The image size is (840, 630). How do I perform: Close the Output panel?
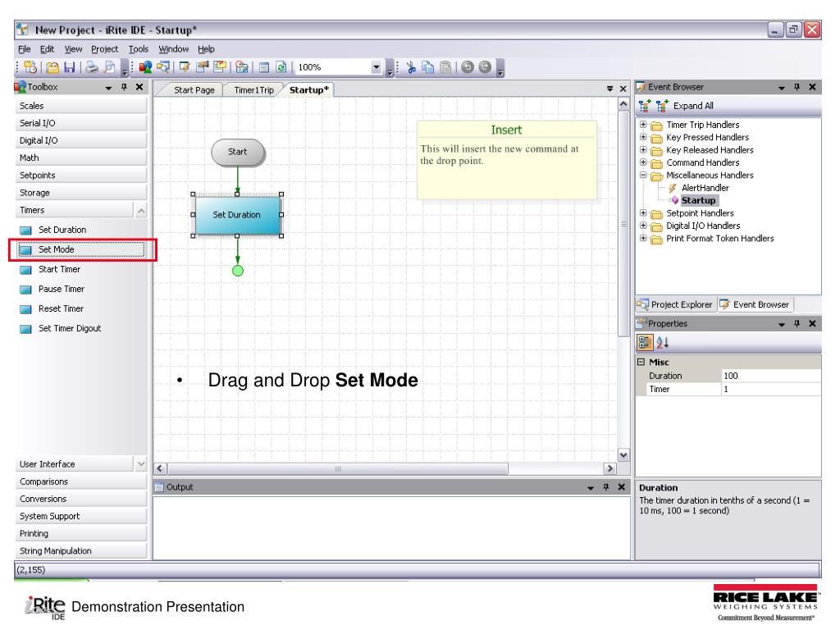coord(622,487)
